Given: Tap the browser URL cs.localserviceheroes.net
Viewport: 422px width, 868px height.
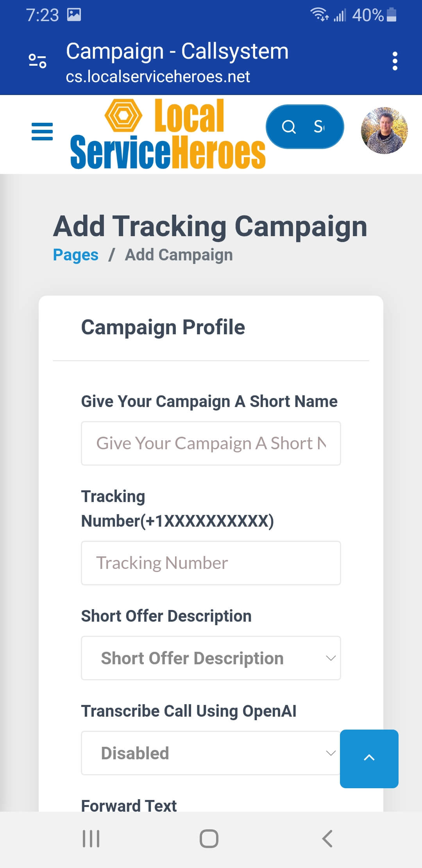Looking at the screenshot, I should click(x=157, y=77).
